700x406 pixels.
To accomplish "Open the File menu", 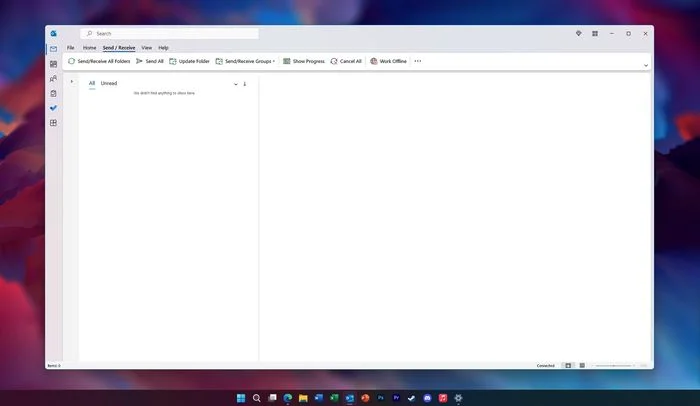I will click(71, 47).
